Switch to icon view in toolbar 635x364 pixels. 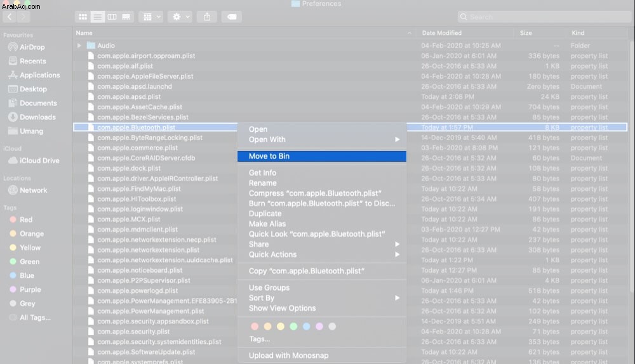pos(83,17)
